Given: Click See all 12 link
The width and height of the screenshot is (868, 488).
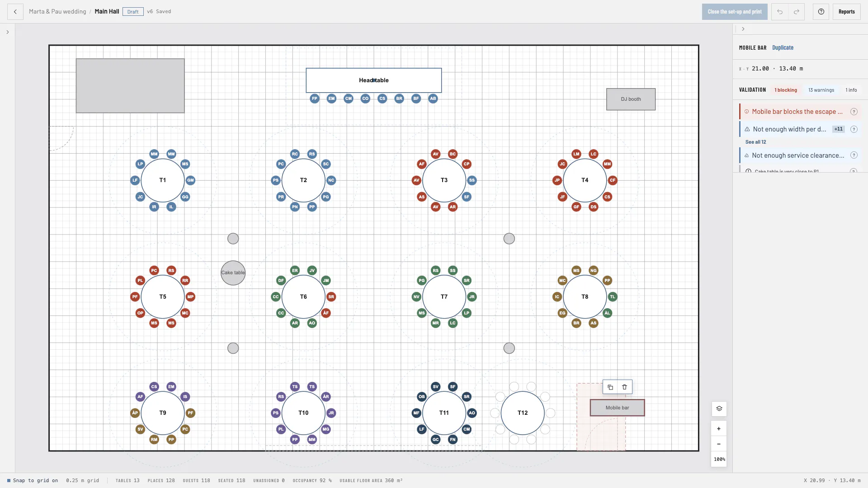Looking at the screenshot, I should [x=755, y=142].
